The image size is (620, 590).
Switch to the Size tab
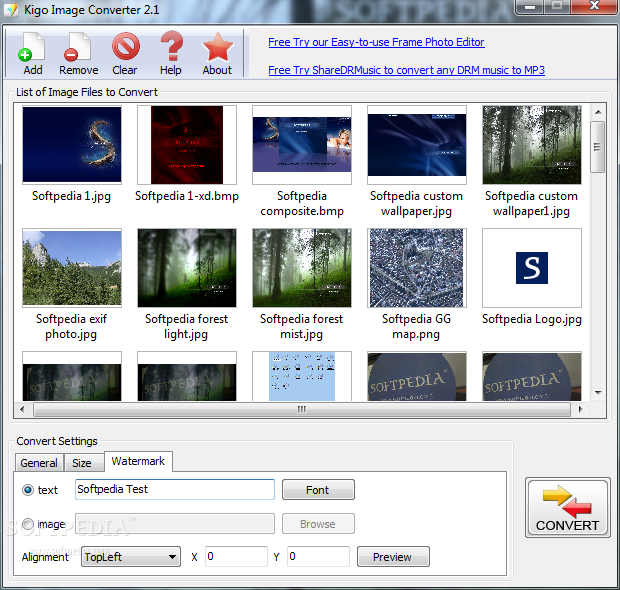pos(82,463)
